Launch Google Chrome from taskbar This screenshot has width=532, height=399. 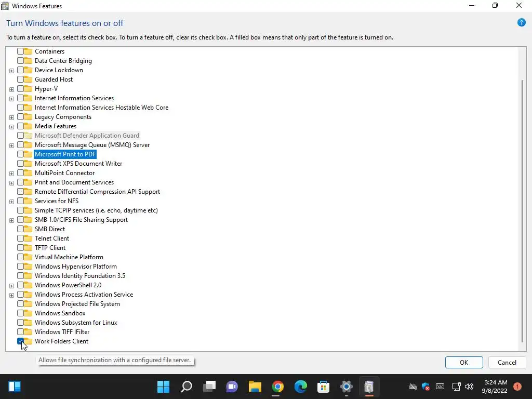[277, 387]
